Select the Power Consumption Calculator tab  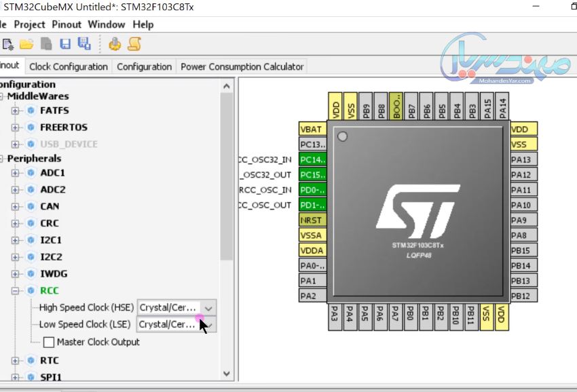242,66
